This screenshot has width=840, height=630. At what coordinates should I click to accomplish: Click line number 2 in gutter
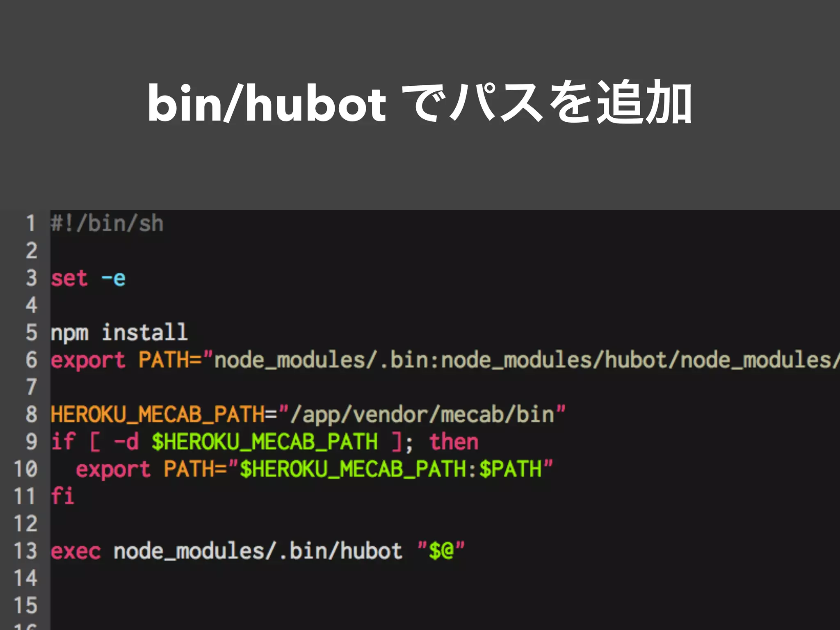(31, 251)
